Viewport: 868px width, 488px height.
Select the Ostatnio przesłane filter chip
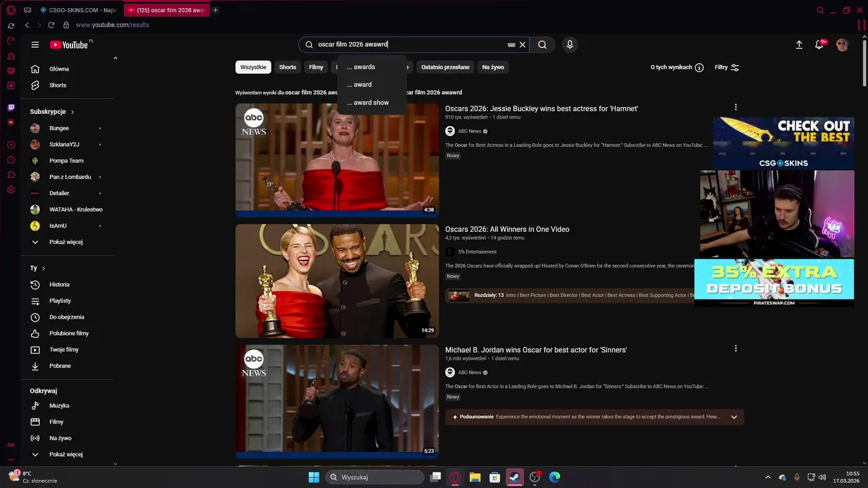(445, 67)
